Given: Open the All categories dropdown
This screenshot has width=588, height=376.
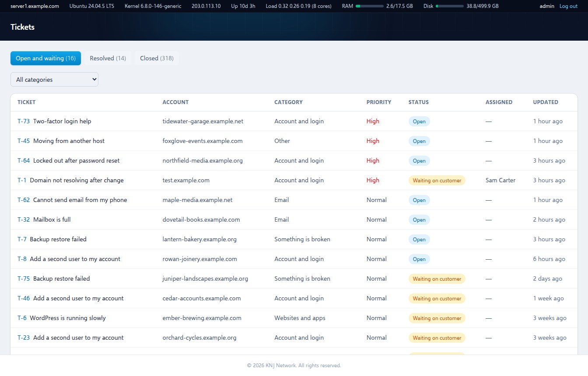Looking at the screenshot, I should click(54, 80).
